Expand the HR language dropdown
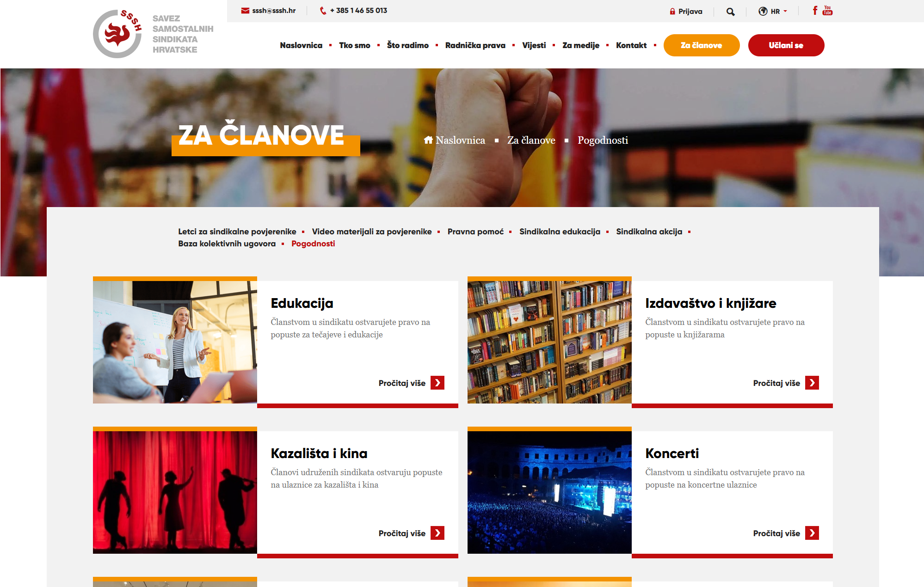 [x=773, y=12]
